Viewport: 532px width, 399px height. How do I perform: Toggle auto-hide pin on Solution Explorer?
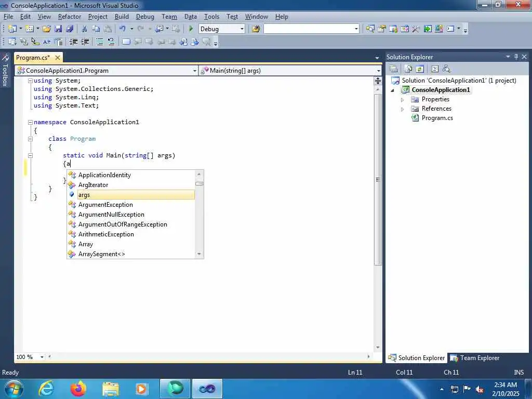pyautogui.click(x=516, y=57)
